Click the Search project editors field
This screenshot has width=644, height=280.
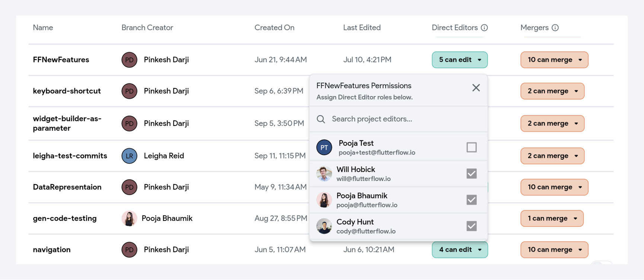pos(398,119)
